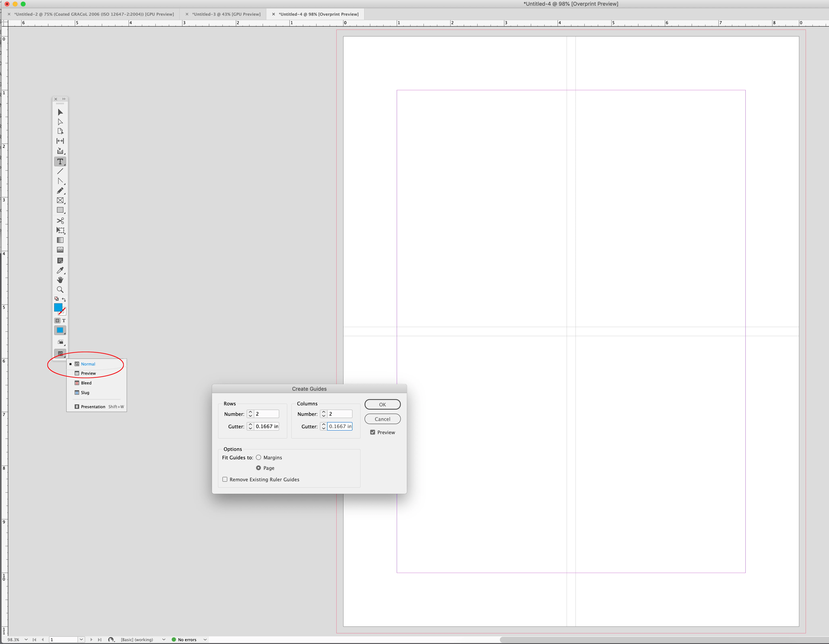Expand the page number dropdown

[81, 640]
